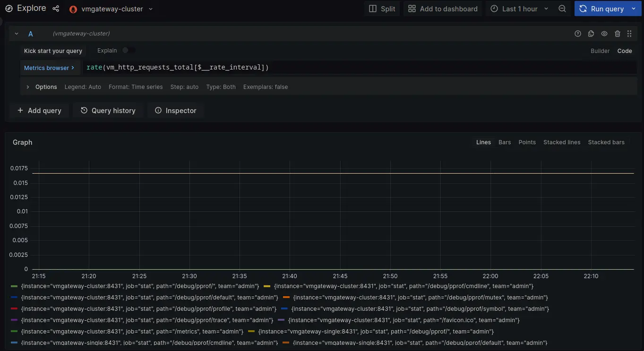Click into the rate query input field
Screen dimensions: 644x351
[331, 67]
